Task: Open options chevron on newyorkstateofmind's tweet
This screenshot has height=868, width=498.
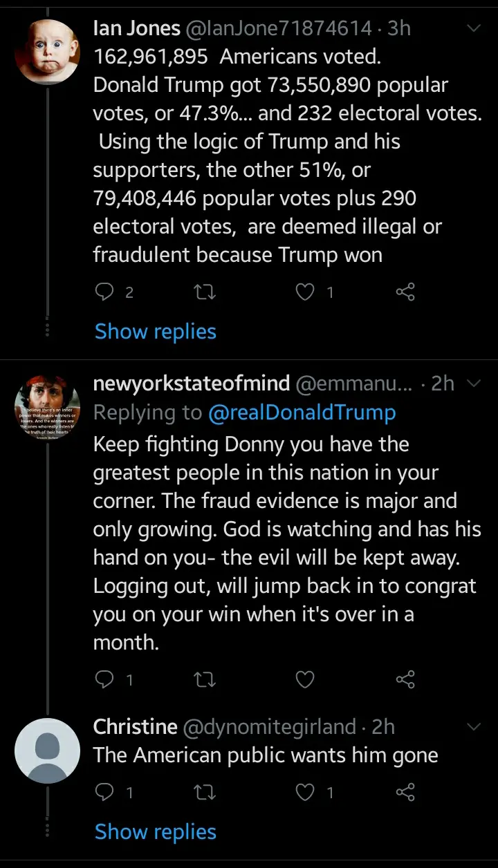Action: pyautogui.click(x=474, y=384)
